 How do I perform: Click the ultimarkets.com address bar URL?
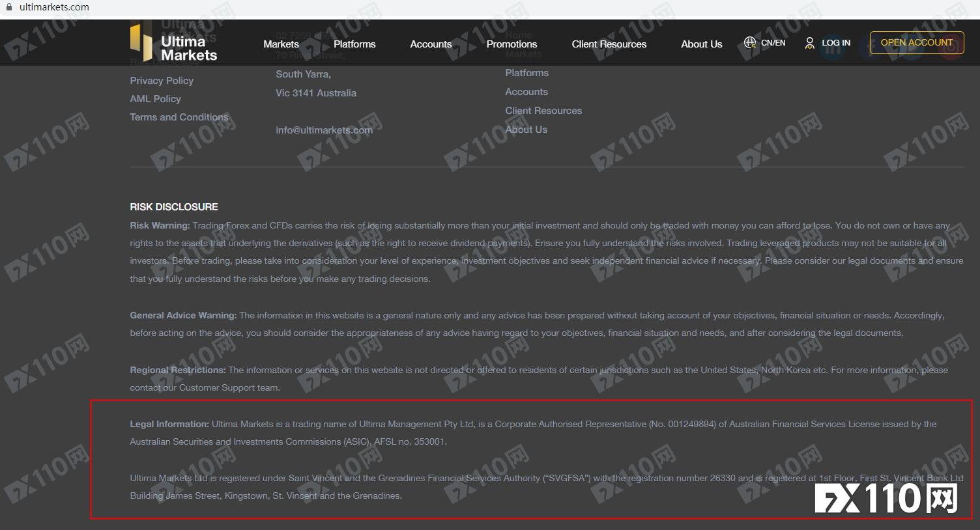pos(54,7)
